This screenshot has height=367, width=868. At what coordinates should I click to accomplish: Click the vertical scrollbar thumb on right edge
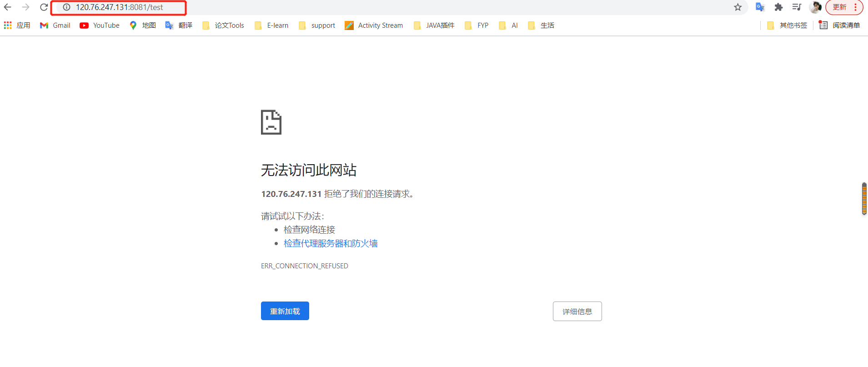864,199
